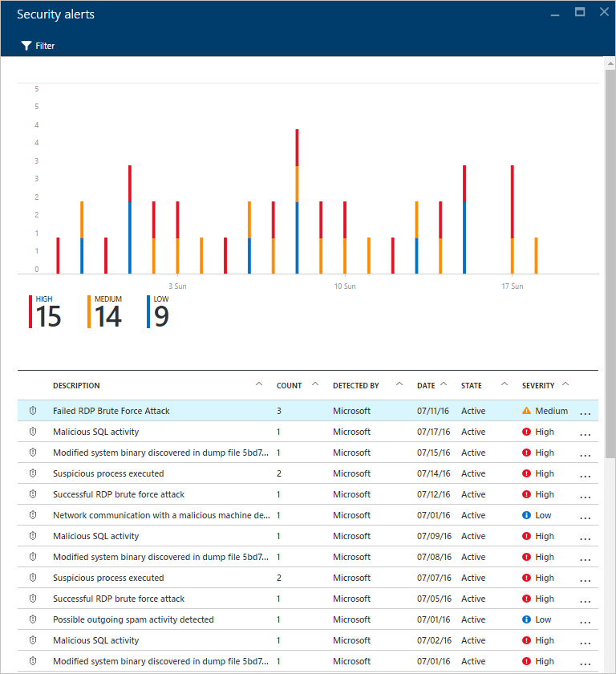Image resolution: width=616 pixels, height=674 pixels.
Task: Click the Detected By column header
Action: tap(355, 386)
